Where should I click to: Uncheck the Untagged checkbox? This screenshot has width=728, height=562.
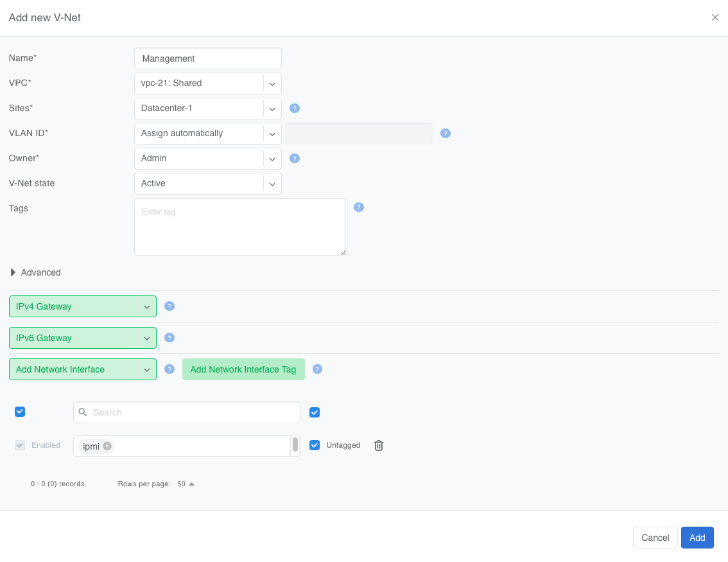pyautogui.click(x=315, y=445)
